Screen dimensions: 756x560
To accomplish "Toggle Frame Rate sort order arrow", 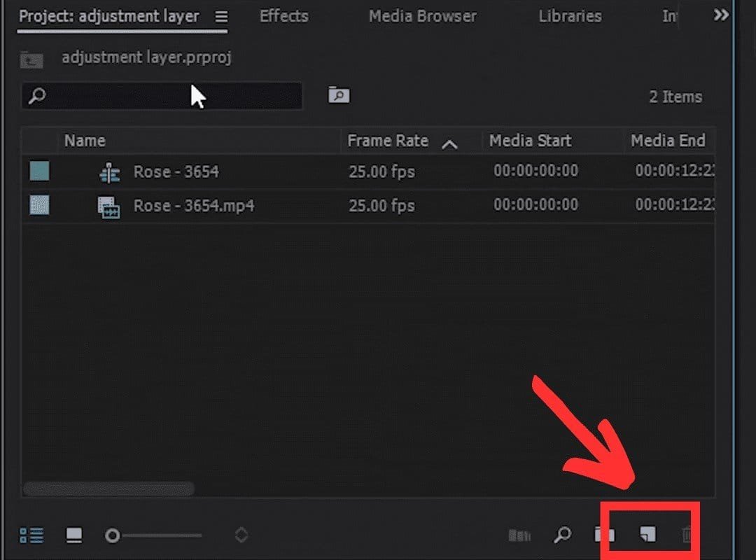I will click(x=450, y=143).
